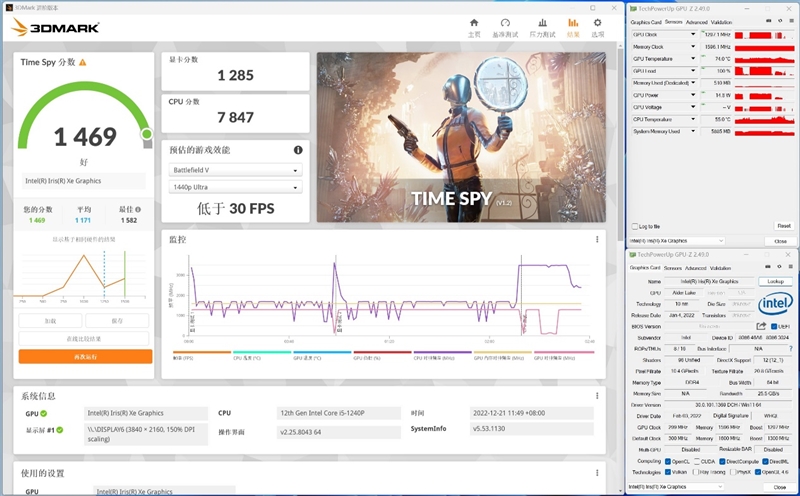Click the Bus Interface question mark
The image size is (800, 496).
pos(791,349)
